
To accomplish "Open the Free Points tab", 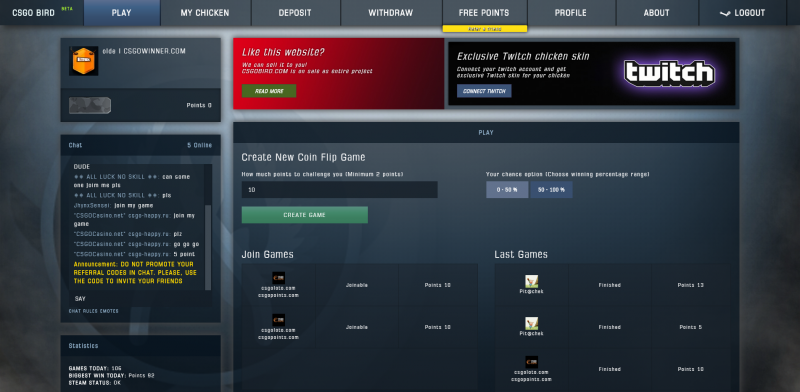I will (x=484, y=13).
